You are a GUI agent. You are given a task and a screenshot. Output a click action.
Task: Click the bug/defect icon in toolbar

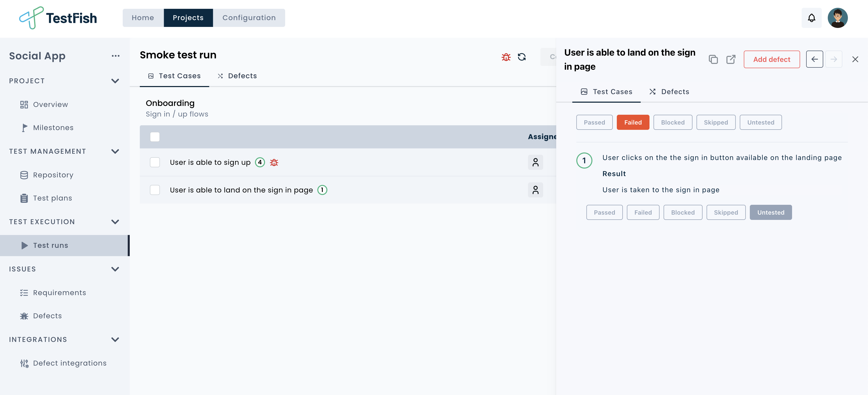point(505,57)
